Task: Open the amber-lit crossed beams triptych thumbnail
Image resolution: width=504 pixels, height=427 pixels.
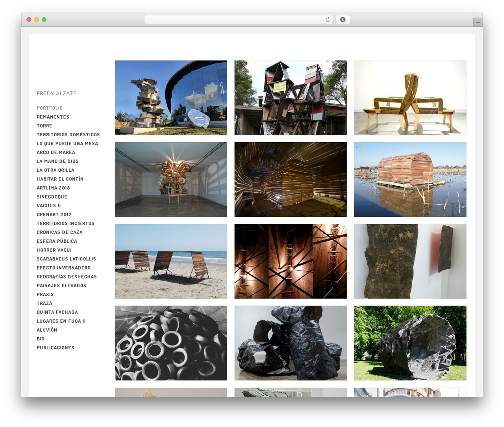Action: click(291, 261)
